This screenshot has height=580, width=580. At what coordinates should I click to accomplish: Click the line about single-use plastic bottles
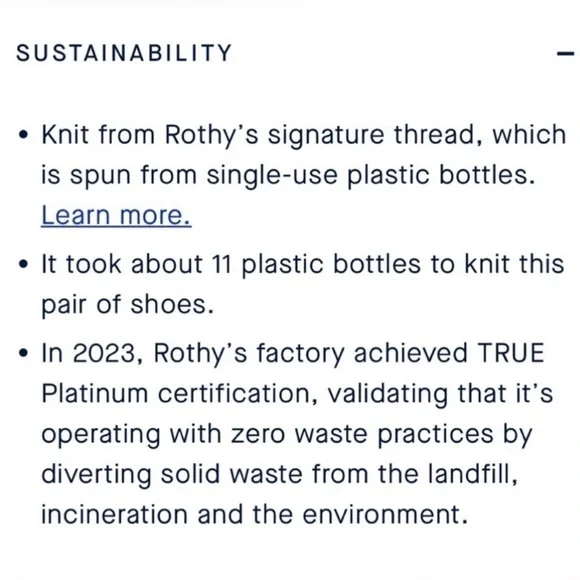tap(288, 175)
